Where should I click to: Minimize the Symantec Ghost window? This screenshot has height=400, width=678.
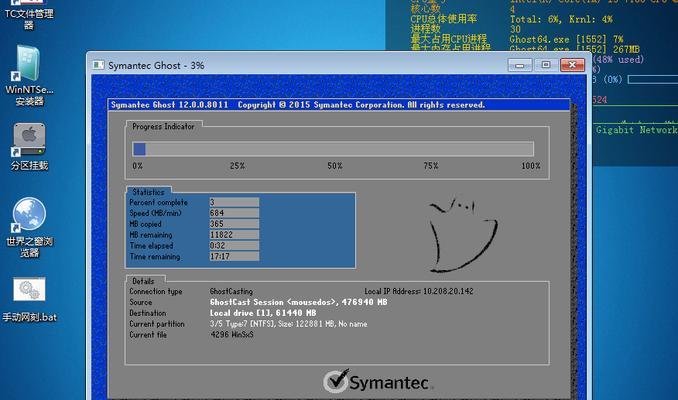(520, 65)
